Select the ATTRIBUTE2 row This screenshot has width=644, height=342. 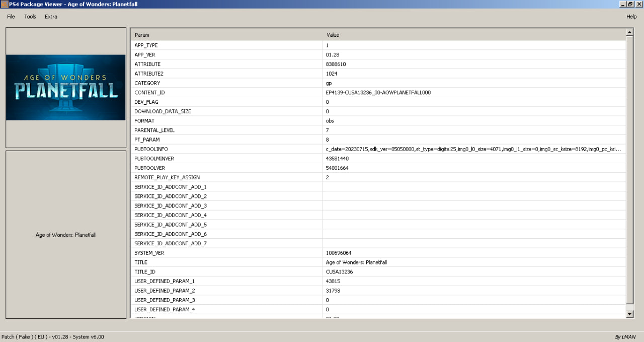pyautogui.click(x=378, y=74)
